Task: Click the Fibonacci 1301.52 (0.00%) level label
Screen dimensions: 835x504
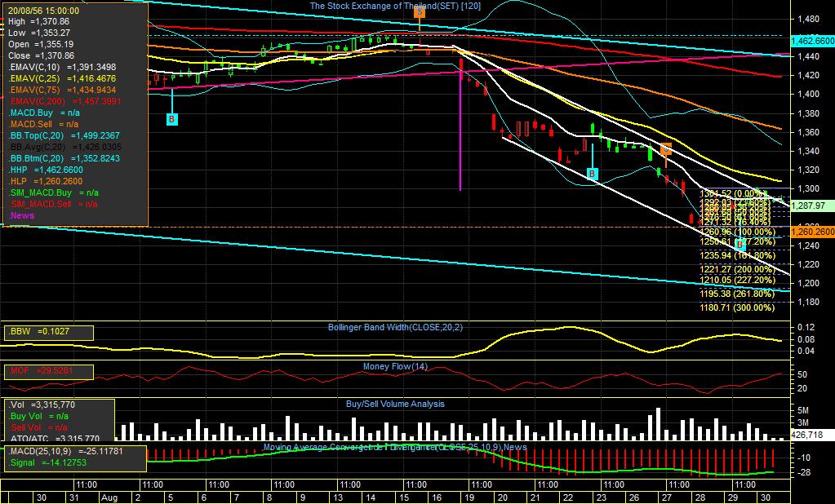Action: [733, 193]
